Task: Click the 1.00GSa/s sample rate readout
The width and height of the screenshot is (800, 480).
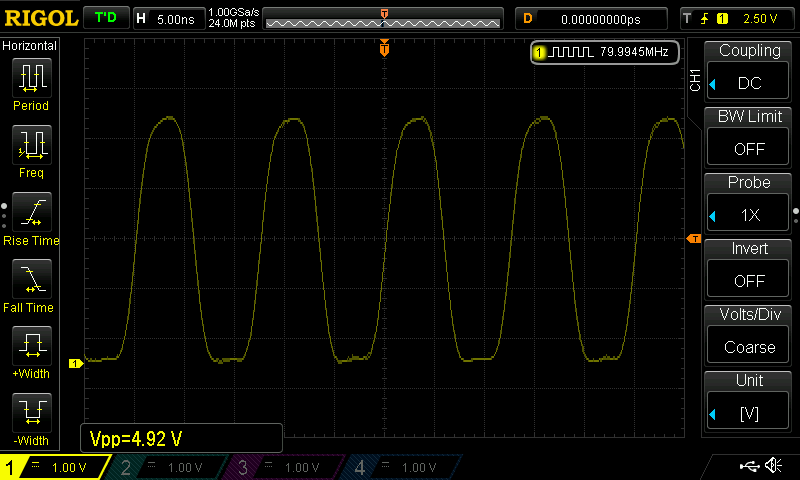Action: (234, 12)
